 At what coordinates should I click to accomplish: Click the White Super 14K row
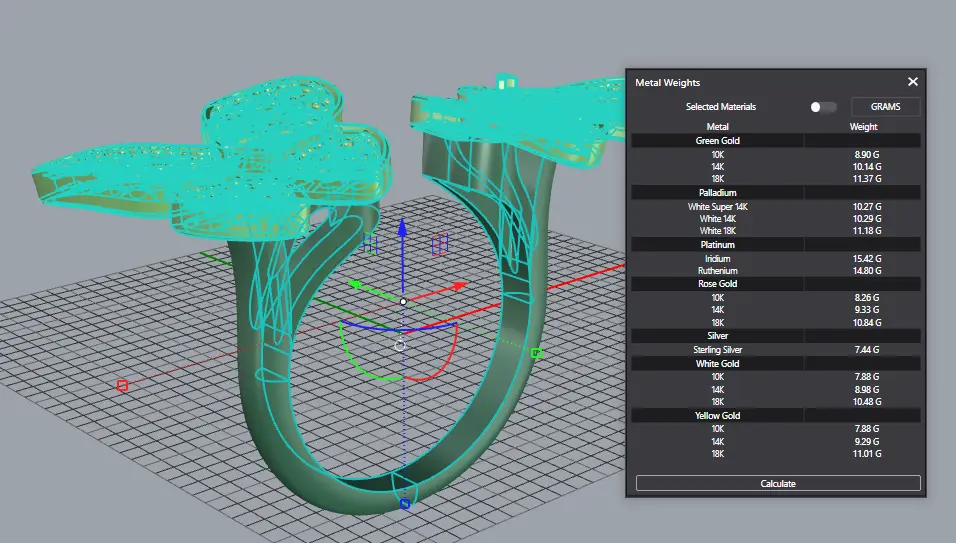point(776,207)
